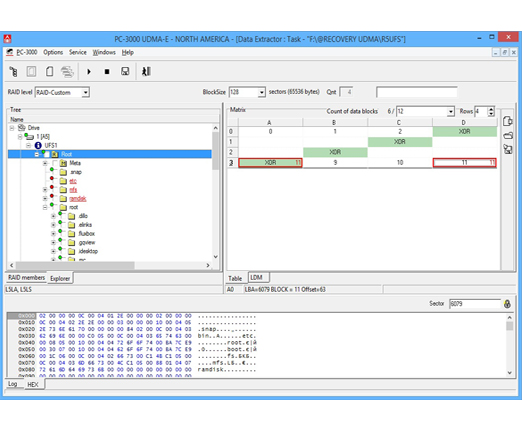Collapse the UFS1 node
522x435 pixels.
click(28, 145)
